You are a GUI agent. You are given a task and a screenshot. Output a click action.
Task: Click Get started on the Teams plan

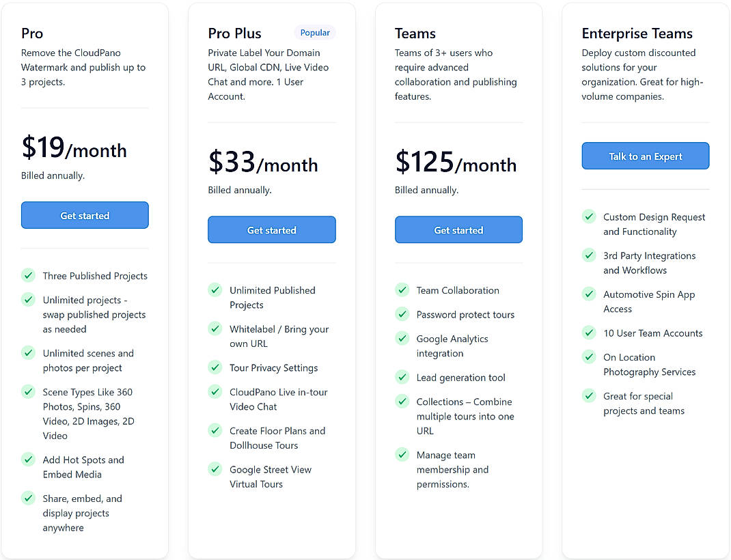tap(458, 229)
